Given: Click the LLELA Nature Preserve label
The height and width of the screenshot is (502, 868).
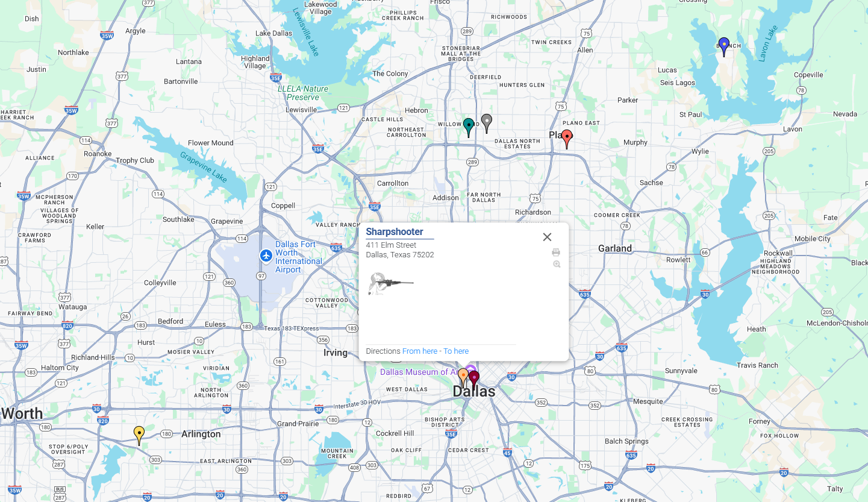Looking at the screenshot, I should tap(303, 93).
